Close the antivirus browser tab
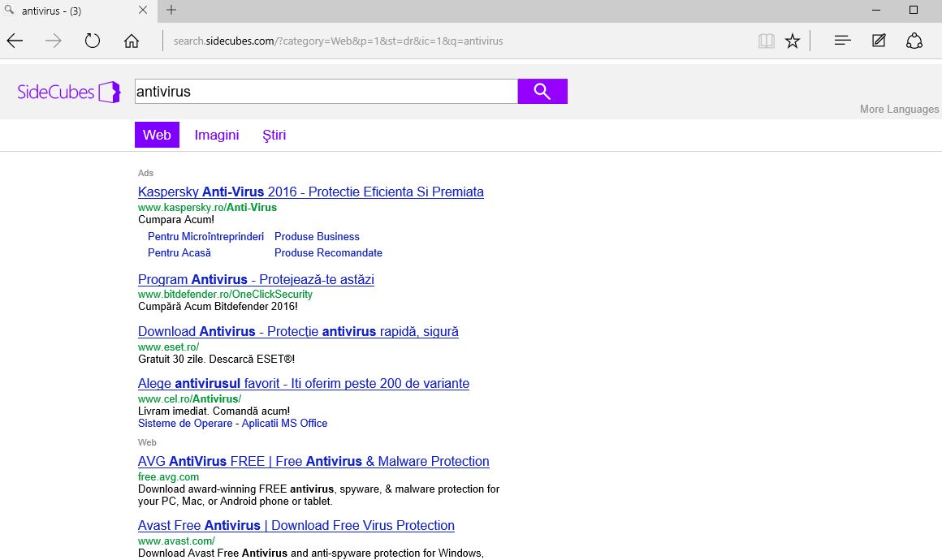942x560 pixels. [142, 11]
